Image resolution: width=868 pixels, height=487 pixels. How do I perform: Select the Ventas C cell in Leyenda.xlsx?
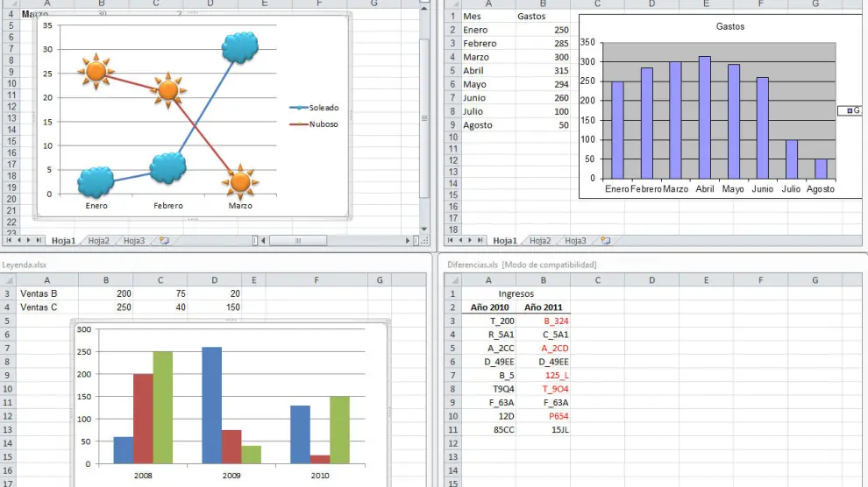39,307
